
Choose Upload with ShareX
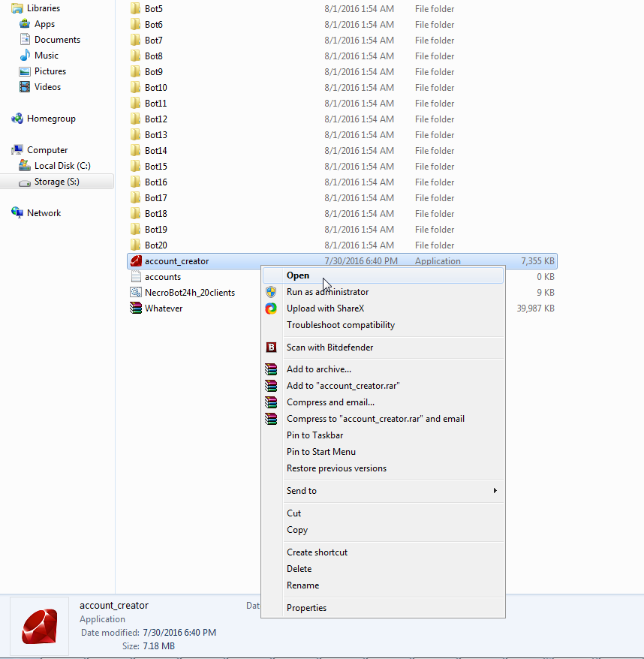coord(383,308)
